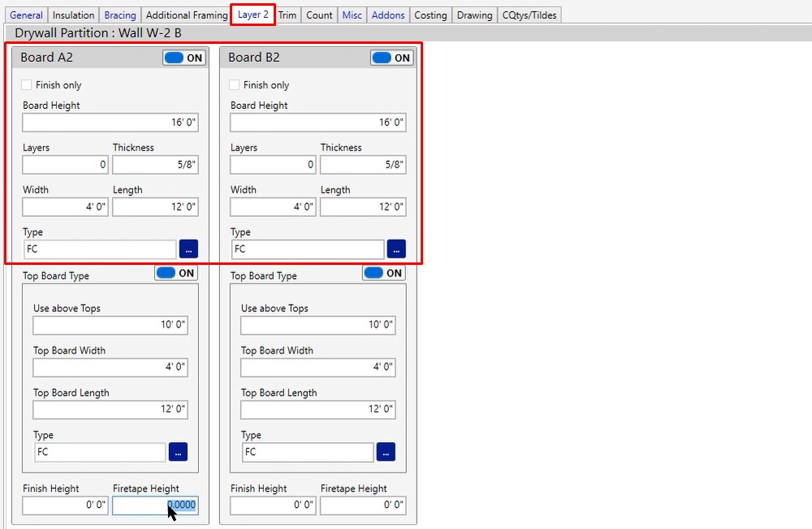Screen dimensions: 812x529
Task: Open the Bracing tab
Action: [x=120, y=15]
